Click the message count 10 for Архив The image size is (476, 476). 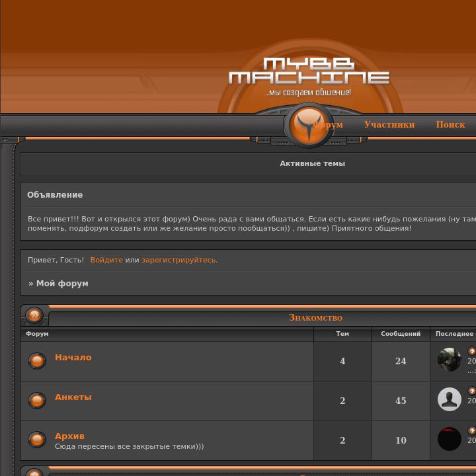pos(401,440)
